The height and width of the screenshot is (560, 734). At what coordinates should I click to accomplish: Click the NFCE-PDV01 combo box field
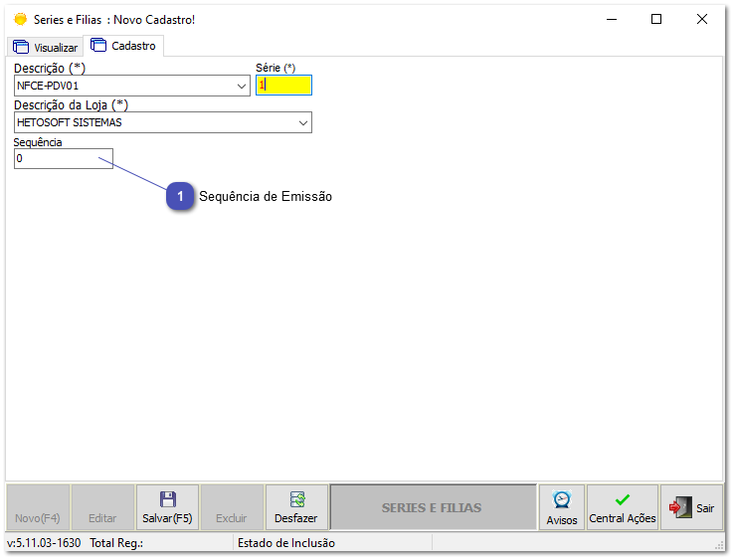tap(132, 86)
